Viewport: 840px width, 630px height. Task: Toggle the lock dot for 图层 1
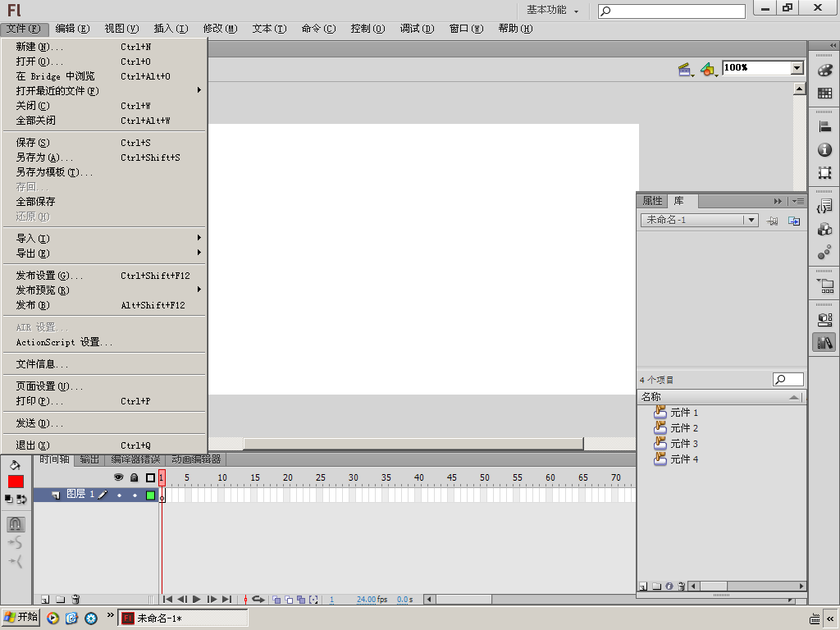click(x=135, y=495)
